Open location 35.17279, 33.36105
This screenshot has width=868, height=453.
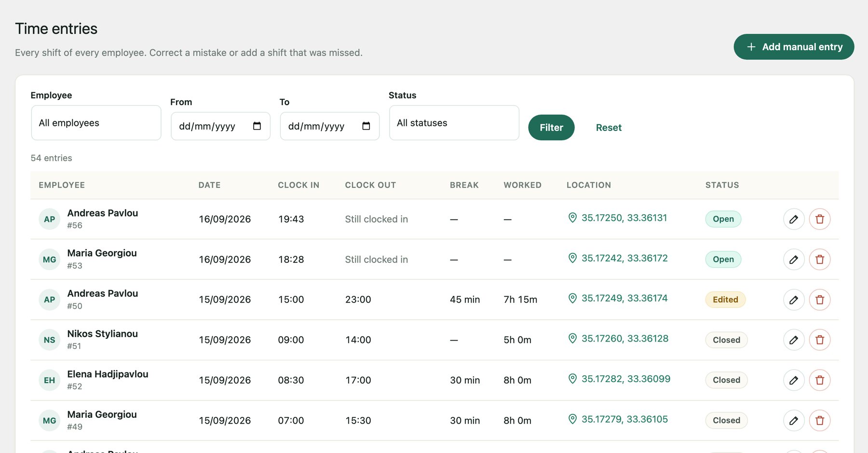[x=618, y=419]
